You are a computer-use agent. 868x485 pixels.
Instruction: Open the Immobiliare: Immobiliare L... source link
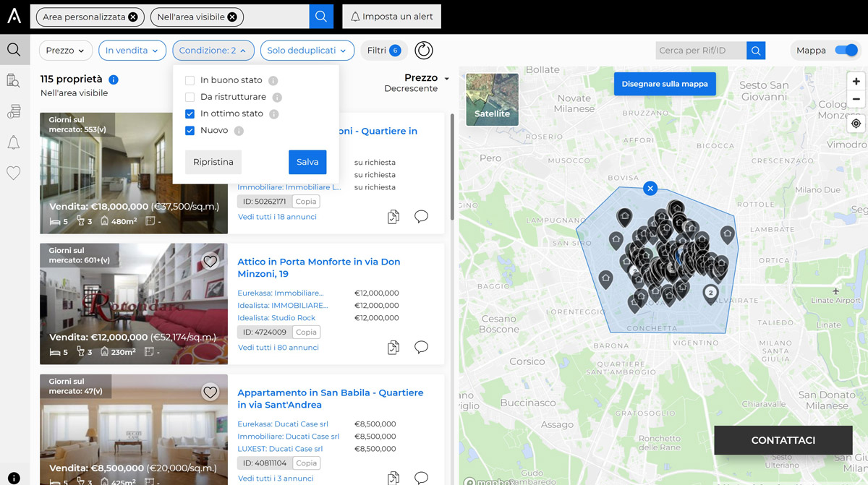tap(289, 187)
